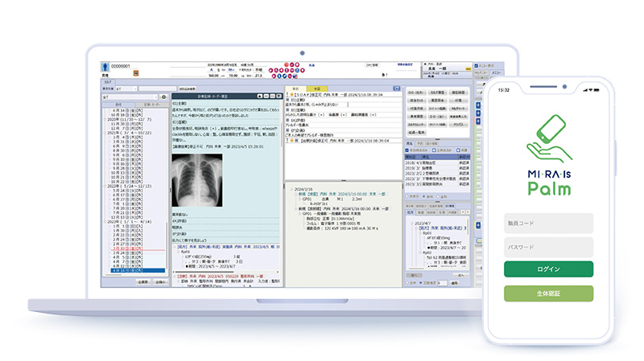
Task: Tap the green ログイン button
Action: 548,268
